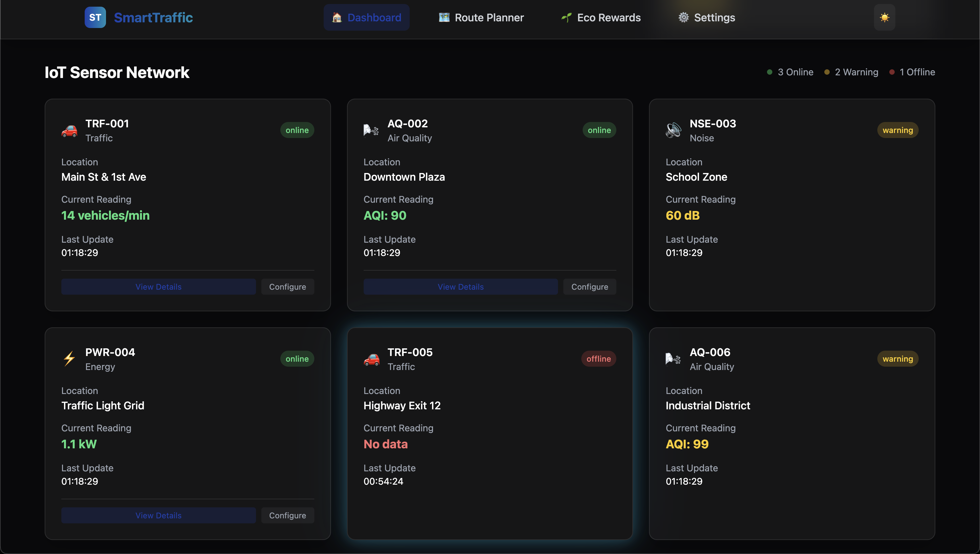
Task: View Details for PWR-004 energy sensor
Action: click(158, 516)
